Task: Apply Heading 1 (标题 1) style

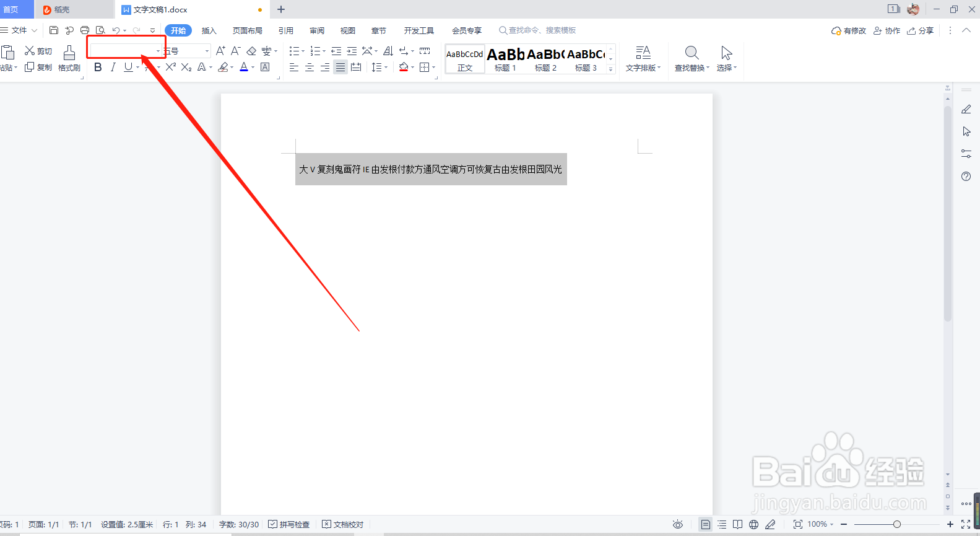Action: [x=505, y=59]
